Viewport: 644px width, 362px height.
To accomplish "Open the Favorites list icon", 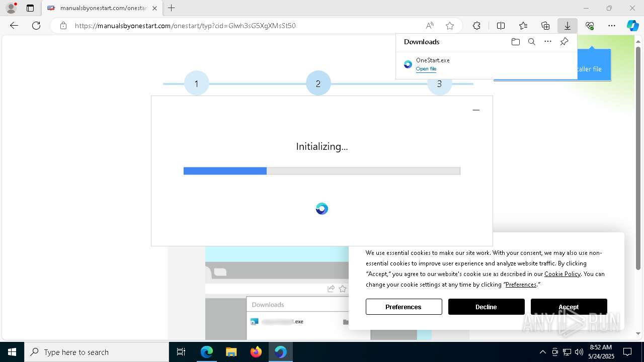I will pos(523,26).
